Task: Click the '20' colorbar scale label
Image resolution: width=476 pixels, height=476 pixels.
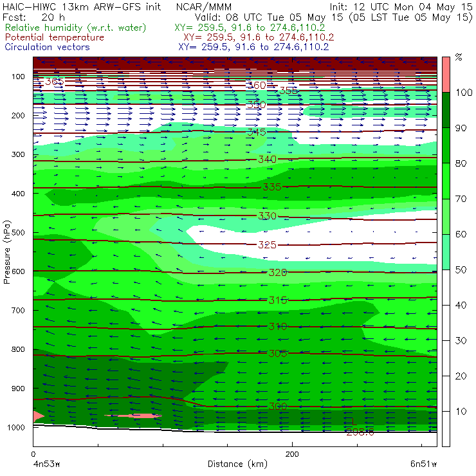Action: coord(461,376)
